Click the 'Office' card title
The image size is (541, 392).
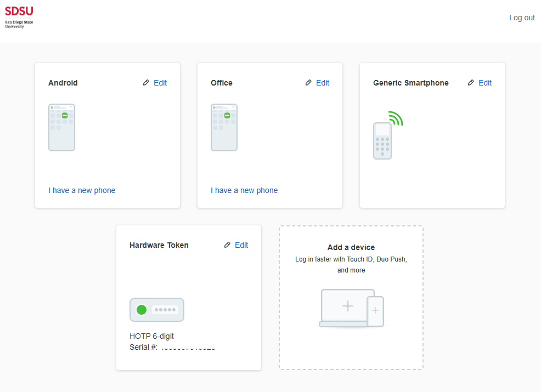pyautogui.click(x=222, y=83)
